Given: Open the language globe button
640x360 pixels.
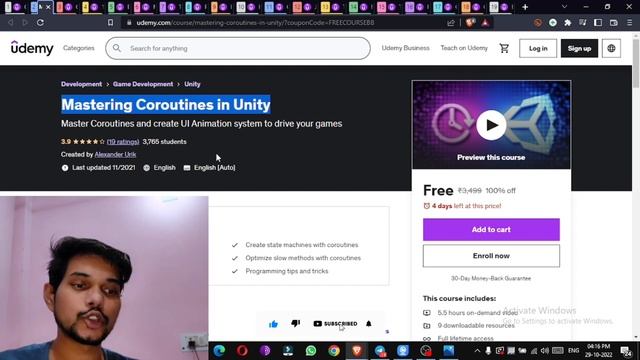Looking at the screenshot, I should click(611, 48).
